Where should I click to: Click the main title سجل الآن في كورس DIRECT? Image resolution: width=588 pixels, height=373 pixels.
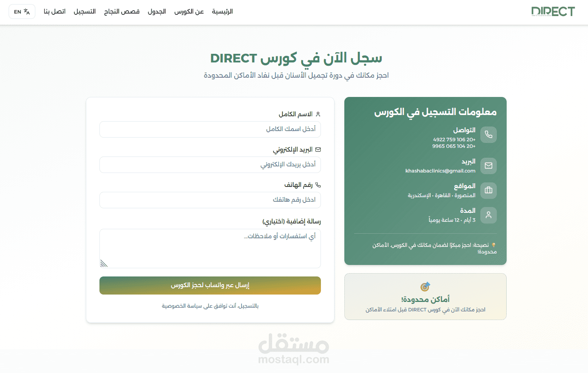pyautogui.click(x=296, y=58)
